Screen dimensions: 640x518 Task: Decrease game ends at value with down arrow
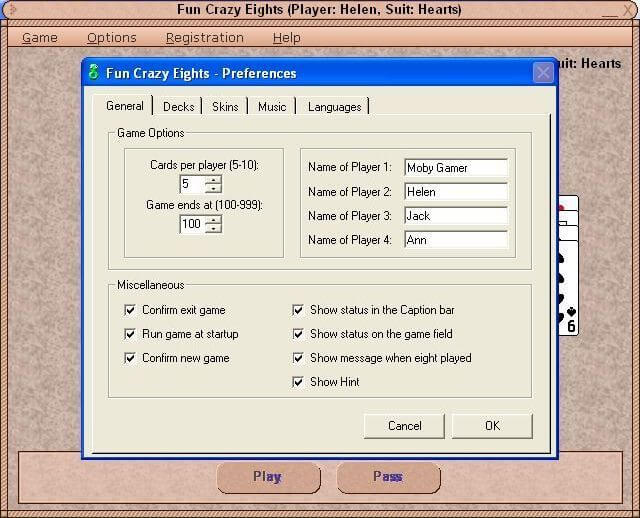(x=213, y=229)
